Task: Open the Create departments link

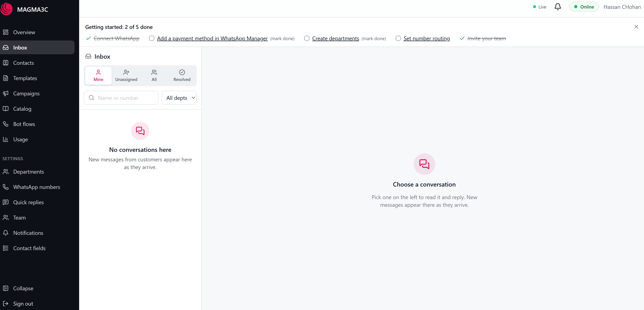Action: [x=335, y=38]
